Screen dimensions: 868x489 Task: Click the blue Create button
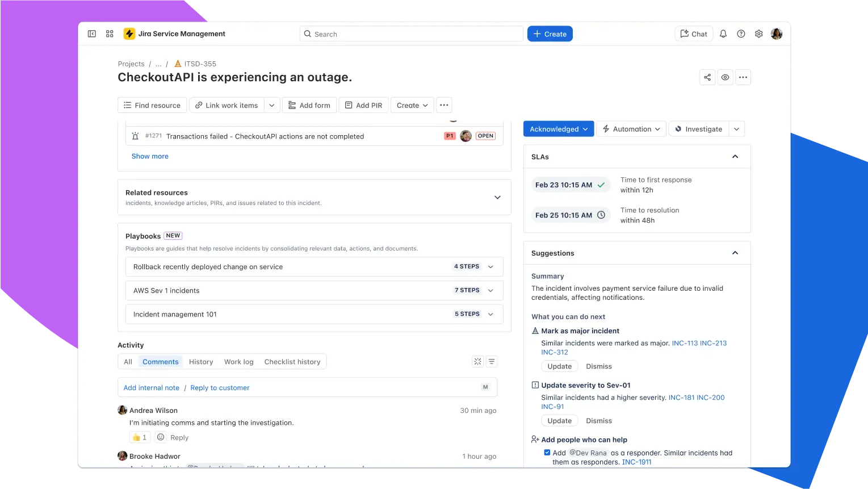(x=550, y=34)
